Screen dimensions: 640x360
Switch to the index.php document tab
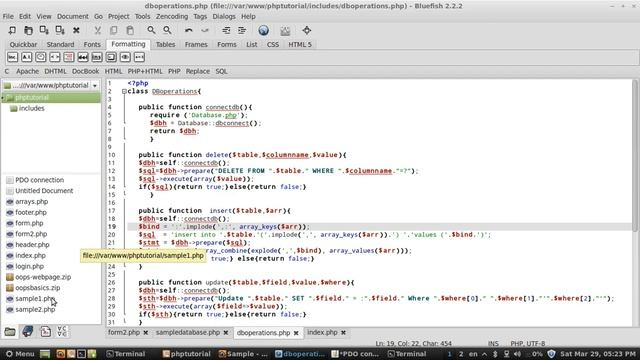tap(322, 332)
